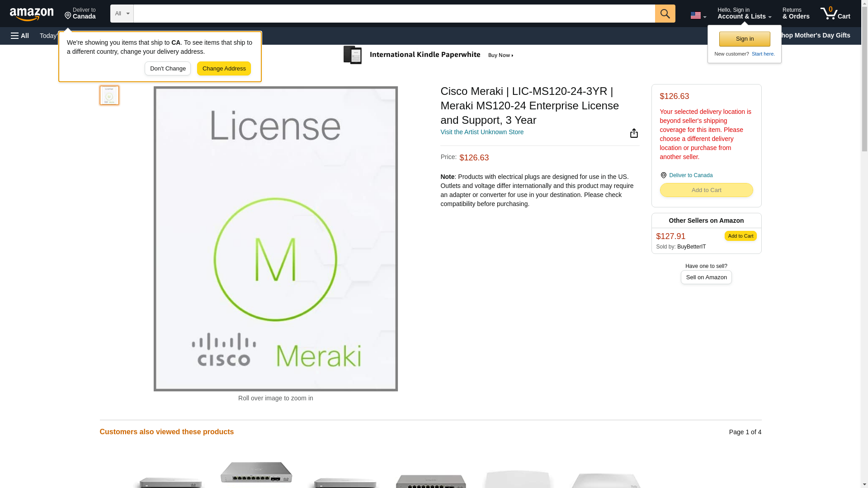Screen dimensions: 868x488
Task: Expand the All search category dropdown
Action: tap(122, 14)
